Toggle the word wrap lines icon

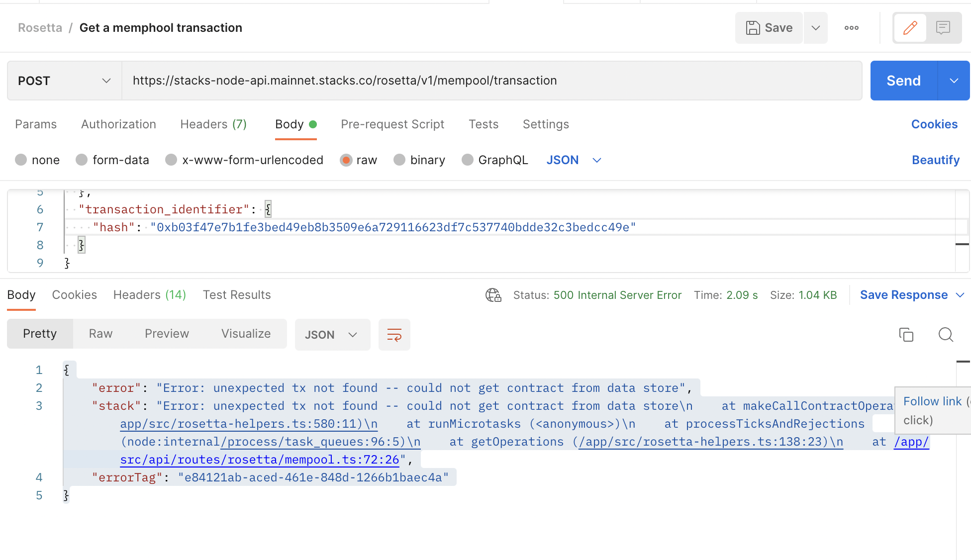point(394,335)
